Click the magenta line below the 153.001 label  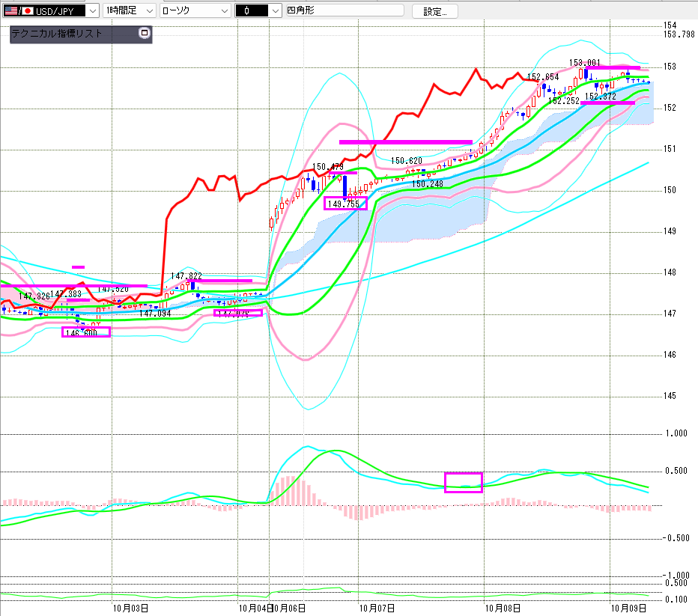pyautogui.click(x=612, y=68)
